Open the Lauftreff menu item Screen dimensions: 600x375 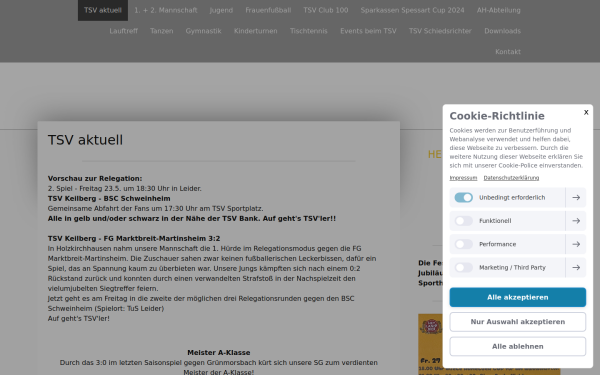pos(123,31)
